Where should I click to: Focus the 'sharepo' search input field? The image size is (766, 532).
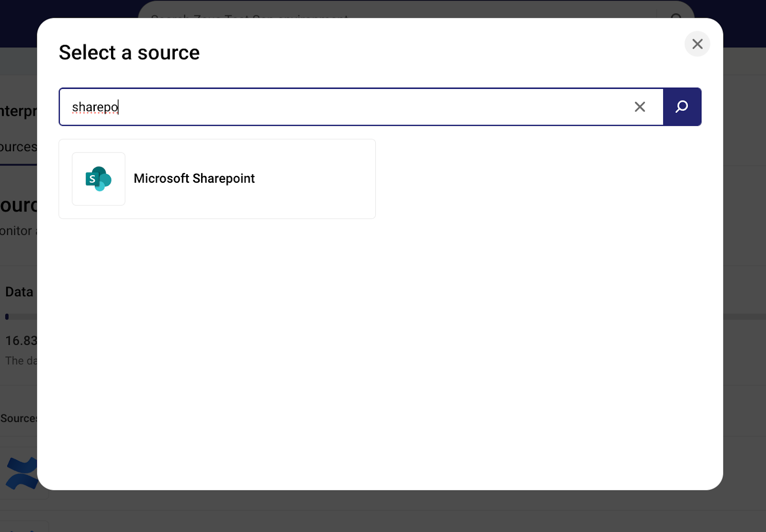click(335, 107)
